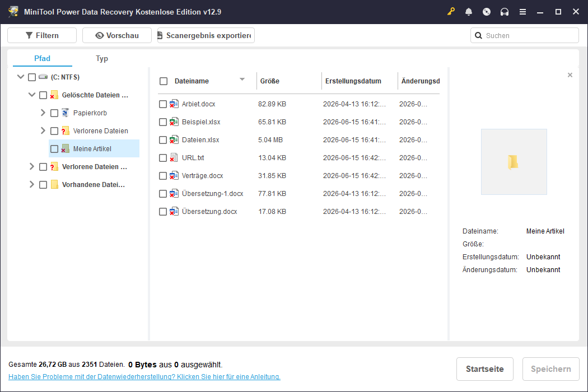This screenshot has height=392, width=588.
Task: Click the Beispiel.xlsx file icon
Action: pyautogui.click(x=174, y=122)
